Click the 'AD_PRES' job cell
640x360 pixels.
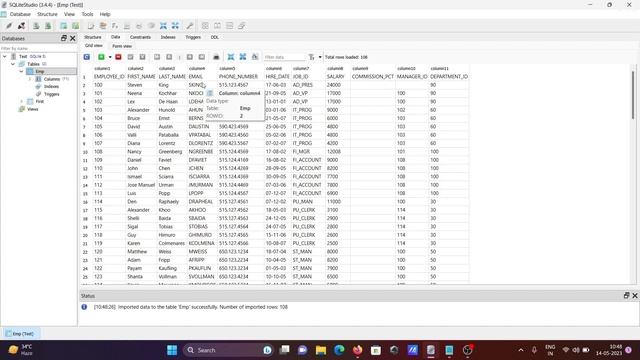click(x=308, y=85)
